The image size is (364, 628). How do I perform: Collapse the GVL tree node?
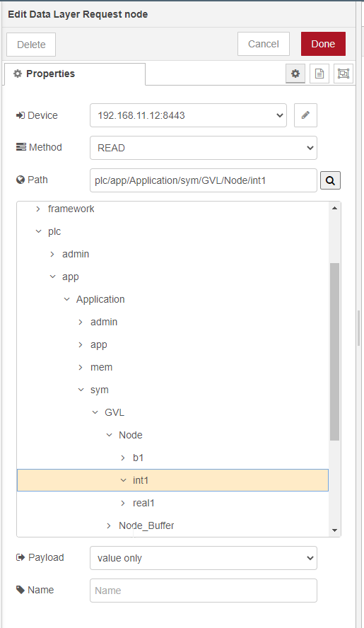click(95, 412)
